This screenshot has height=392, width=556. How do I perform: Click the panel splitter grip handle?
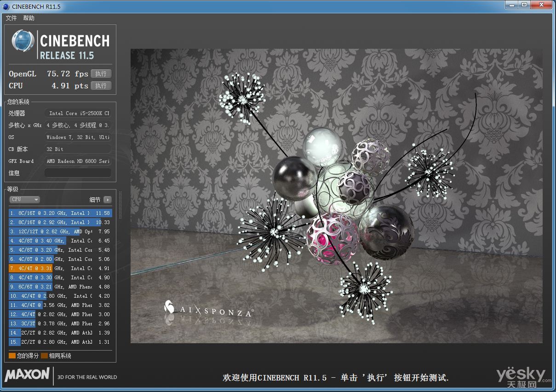tap(120, 205)
